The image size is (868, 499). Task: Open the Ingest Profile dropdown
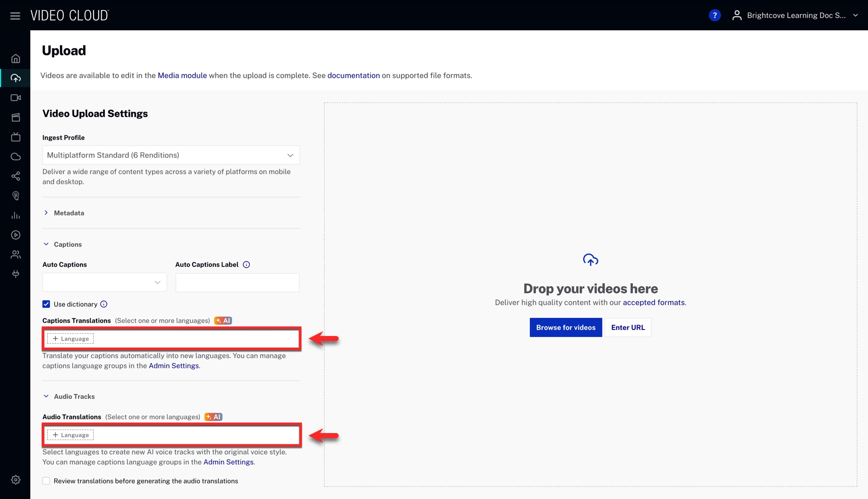coord(171,155)
